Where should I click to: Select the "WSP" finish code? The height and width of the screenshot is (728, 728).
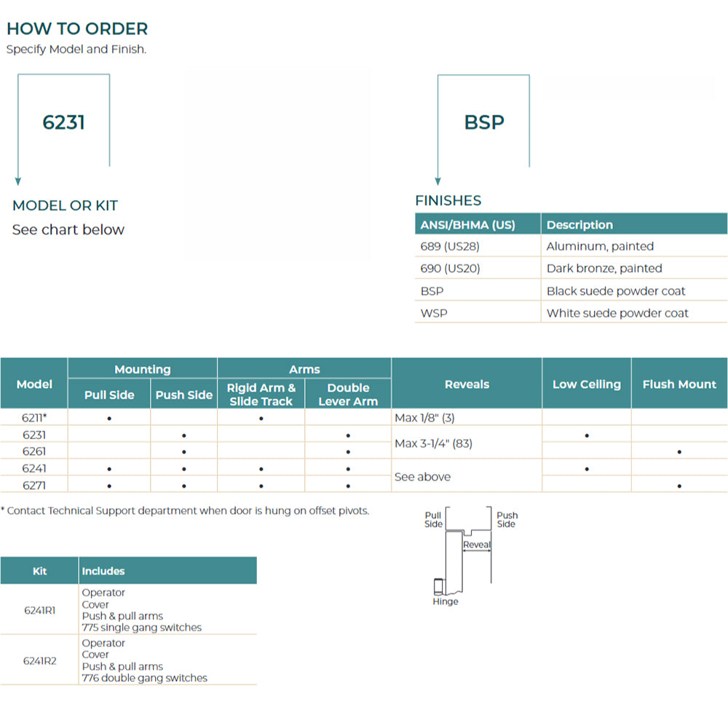pyautogui.click(x=434, y=313)
